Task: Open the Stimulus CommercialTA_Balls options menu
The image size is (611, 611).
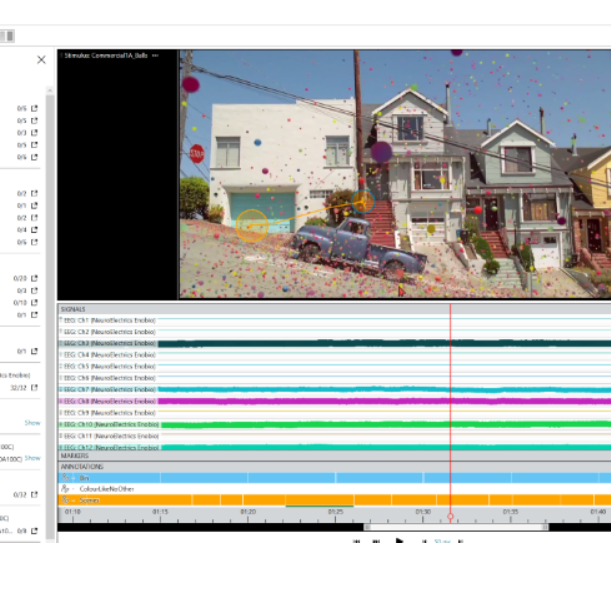Action: coord(155,55)
